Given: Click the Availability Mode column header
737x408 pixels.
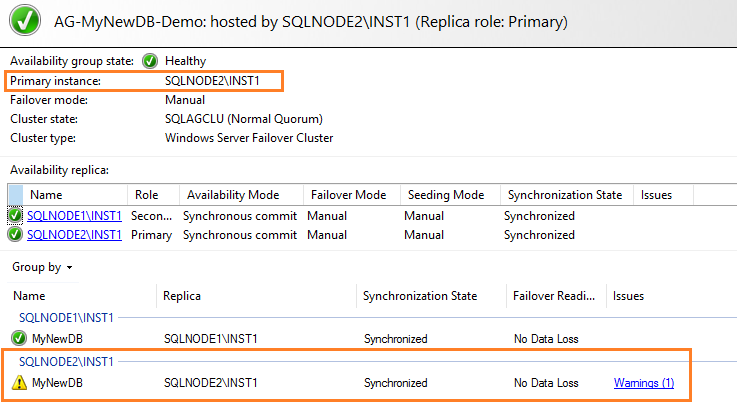Looking at the screenshot, I should click(232, 195).
